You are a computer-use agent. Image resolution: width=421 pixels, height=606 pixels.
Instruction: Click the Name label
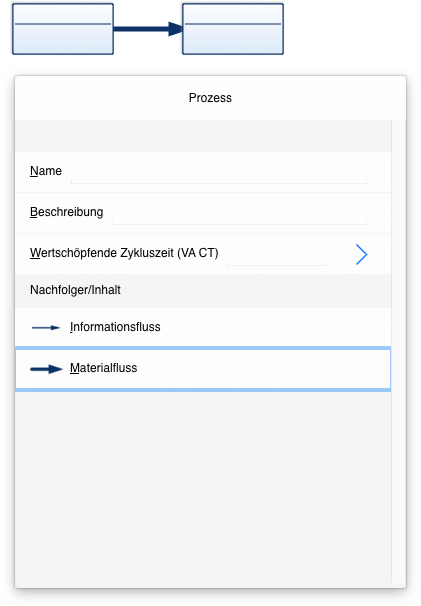(46, 171)
